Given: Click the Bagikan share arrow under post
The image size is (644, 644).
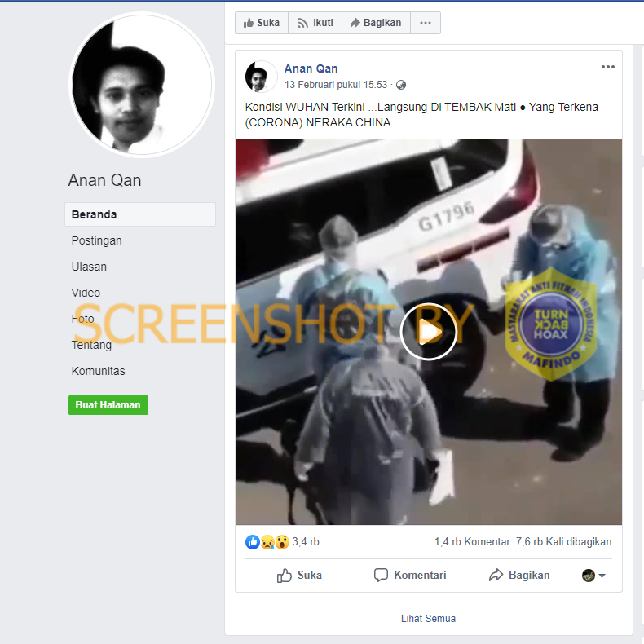Looking at the screenshot, I should [x=496, y=576].
